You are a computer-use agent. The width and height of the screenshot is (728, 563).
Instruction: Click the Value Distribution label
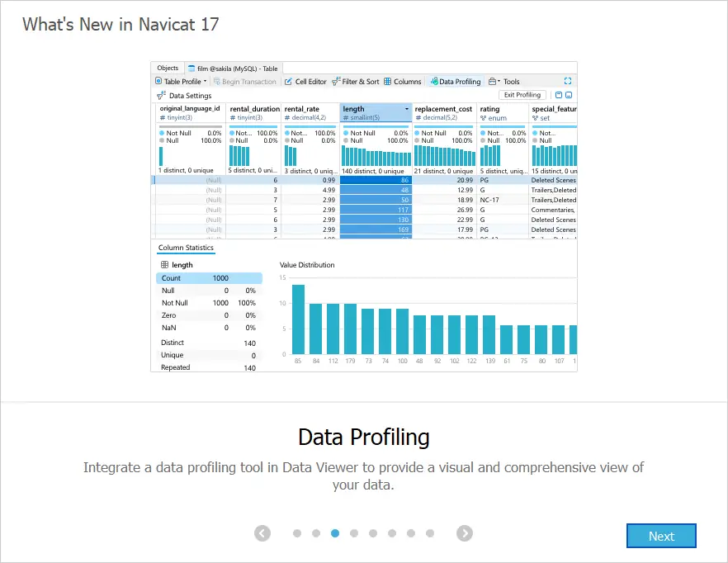tap(307, 265)
